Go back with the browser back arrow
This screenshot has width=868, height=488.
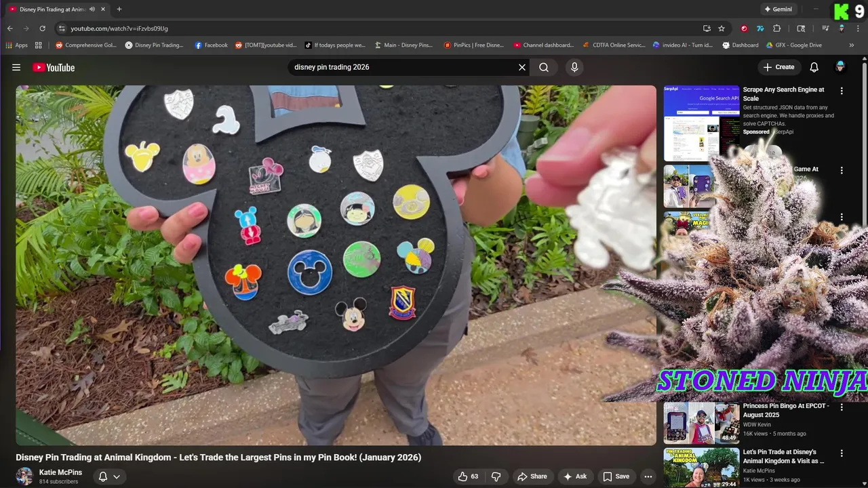coord(10,28)
